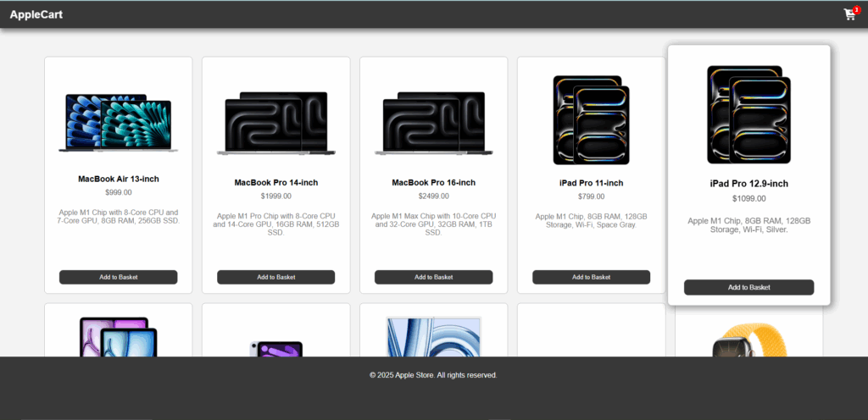Add iPad Pro 11-inch to basket

[x=591, y=277]
